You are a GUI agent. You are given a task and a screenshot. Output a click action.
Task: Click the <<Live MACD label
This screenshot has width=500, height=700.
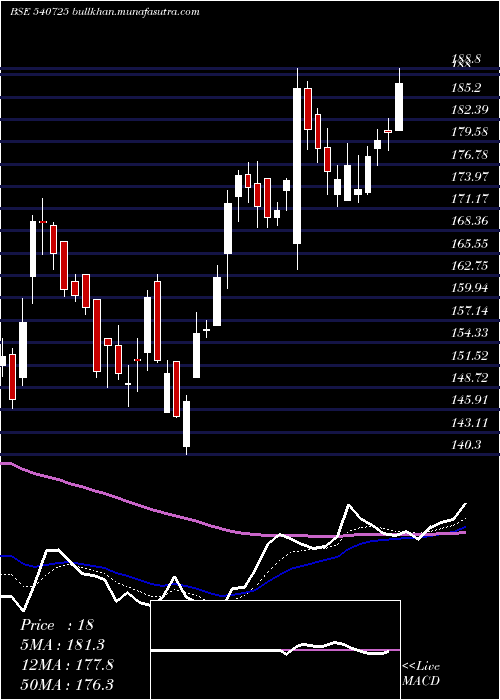pos(421,673)
